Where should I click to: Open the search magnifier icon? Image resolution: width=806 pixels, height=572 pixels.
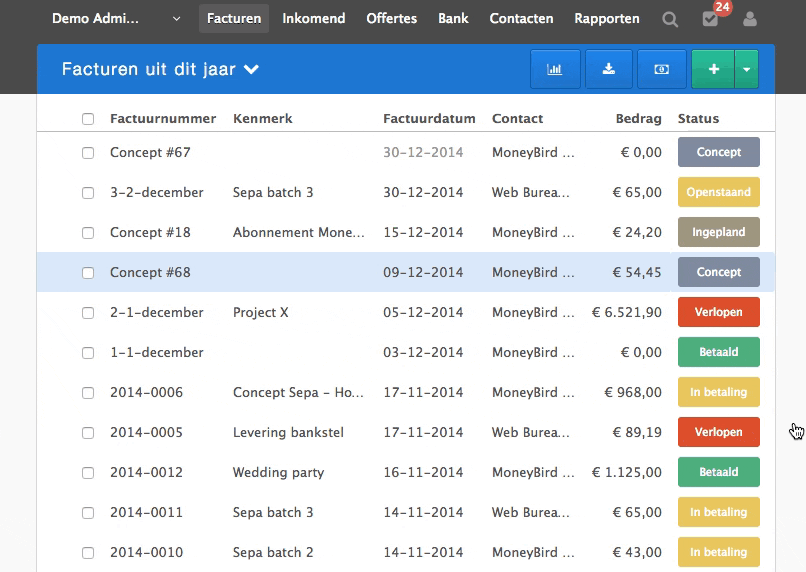[670, 19]
